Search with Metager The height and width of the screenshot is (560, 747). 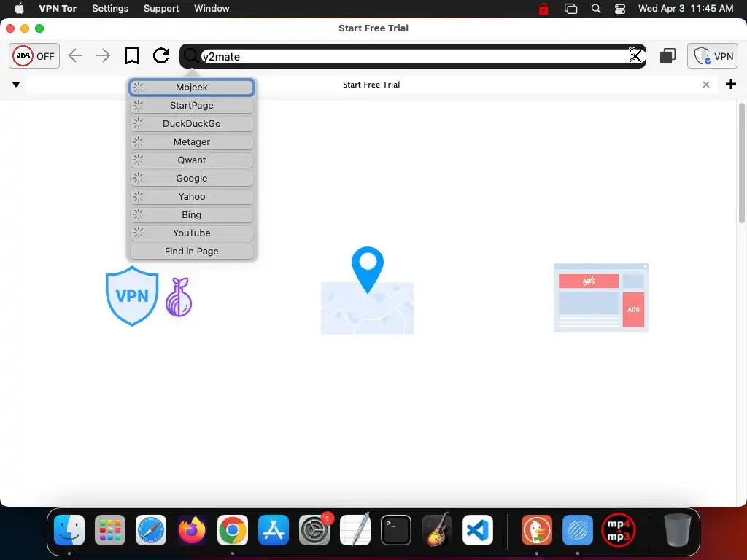point(192,142)
